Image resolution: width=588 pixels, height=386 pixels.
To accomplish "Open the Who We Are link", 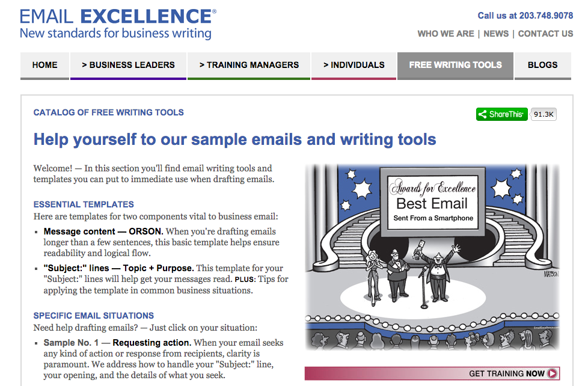I will (446, 34).
